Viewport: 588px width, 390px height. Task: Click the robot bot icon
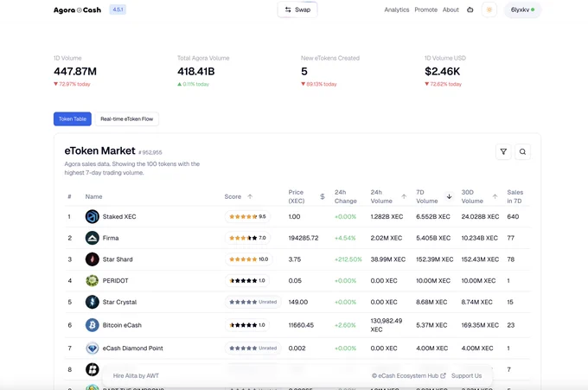[470, 10]
